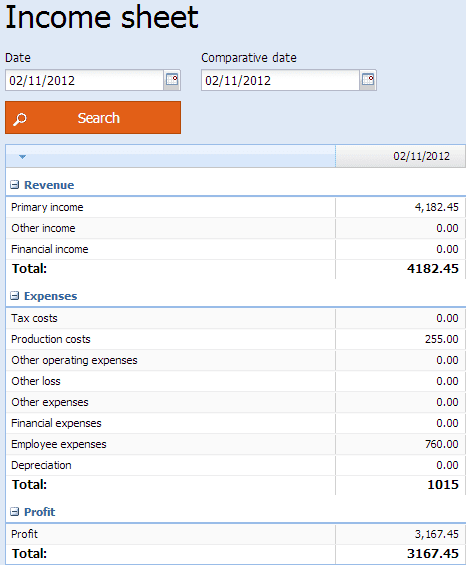Image resolution: width=473 pixels, height=571 pixels.
Task: Select the Financial income row
Action: [x=236, y=249]
